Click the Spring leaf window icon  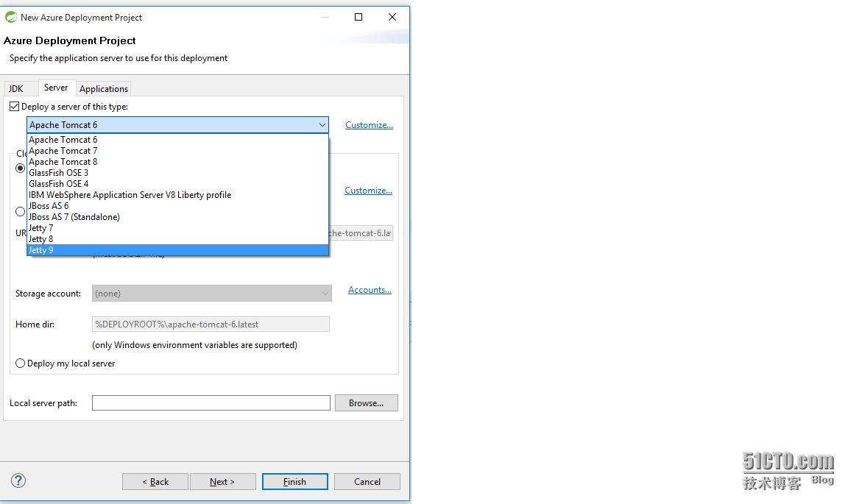[x=11, y=18]
